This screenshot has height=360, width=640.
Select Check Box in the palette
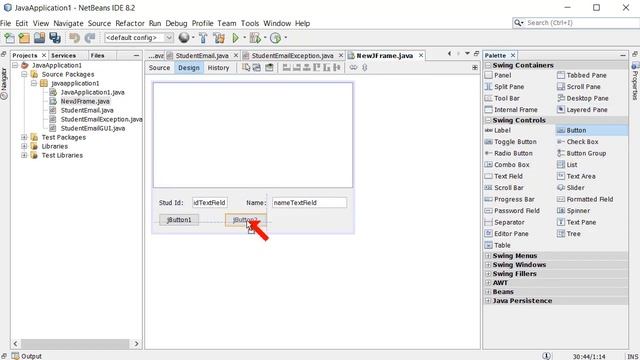(x=582, y=142)
